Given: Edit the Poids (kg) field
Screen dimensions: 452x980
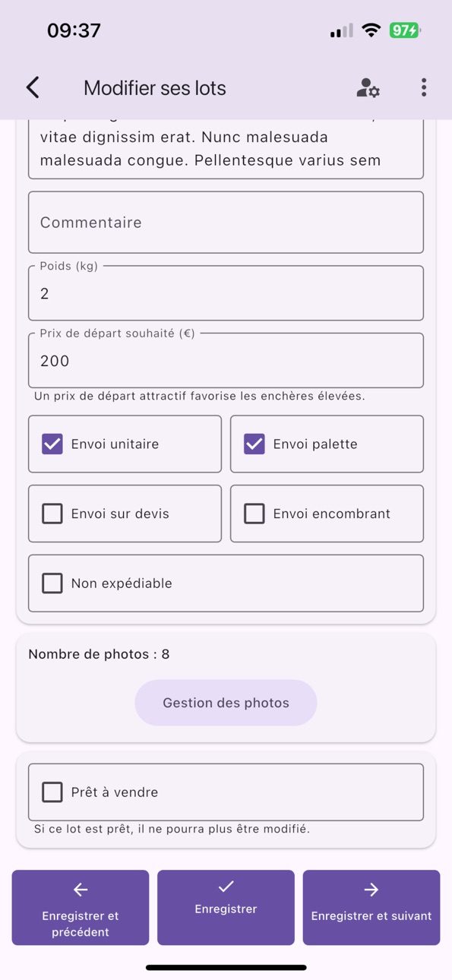Looking at the screenshot, I should point(226,293).
